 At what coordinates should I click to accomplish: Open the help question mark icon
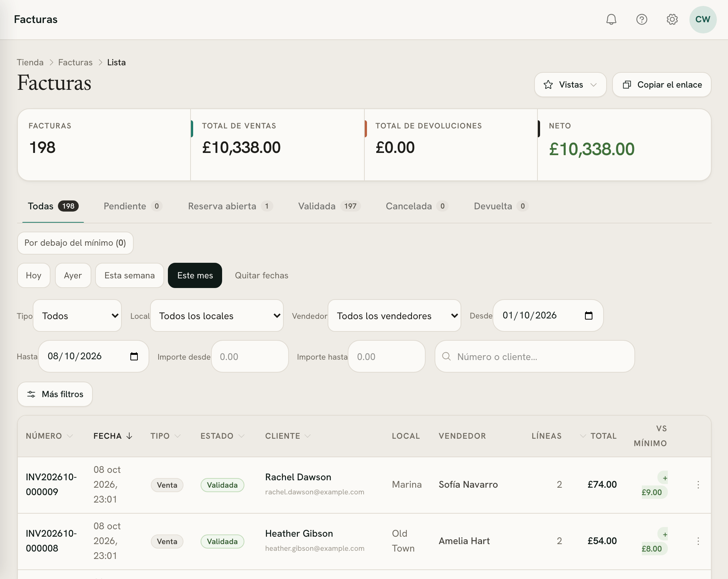click(x=641, y=19)
